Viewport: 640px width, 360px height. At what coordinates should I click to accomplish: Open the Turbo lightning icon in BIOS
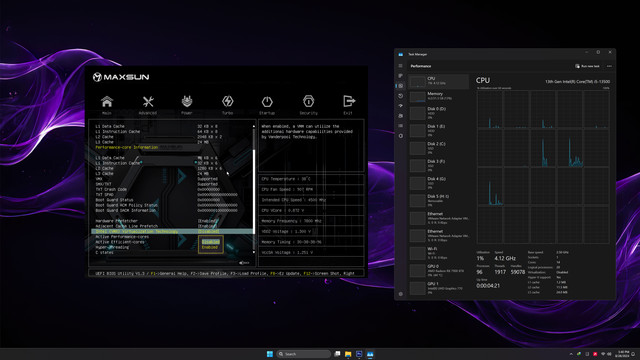(227, 101)
